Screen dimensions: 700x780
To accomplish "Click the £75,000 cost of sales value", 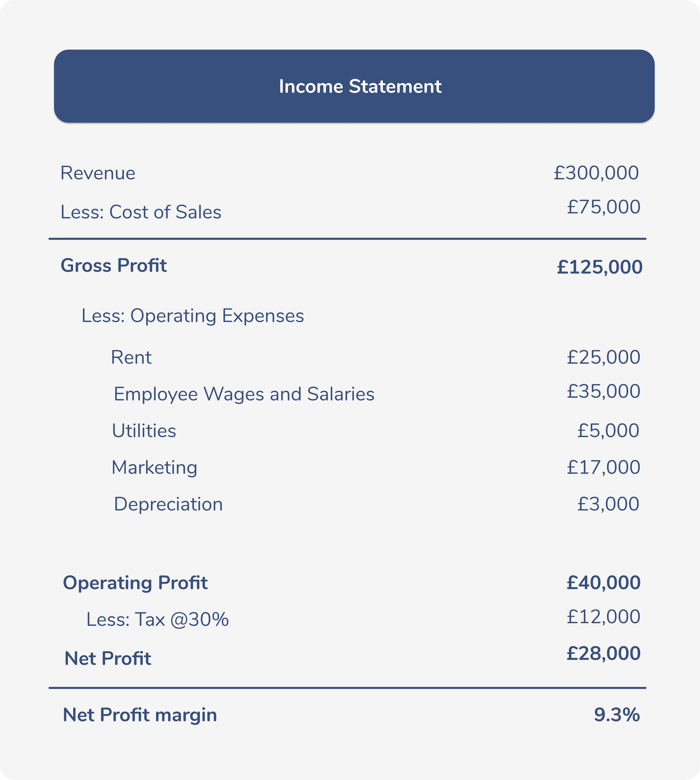I will 603,207.
